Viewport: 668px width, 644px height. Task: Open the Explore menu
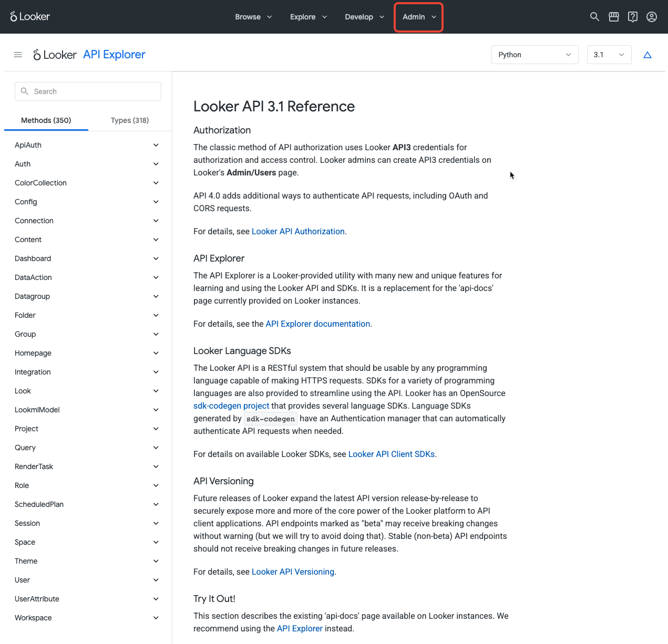pos(308,17)
